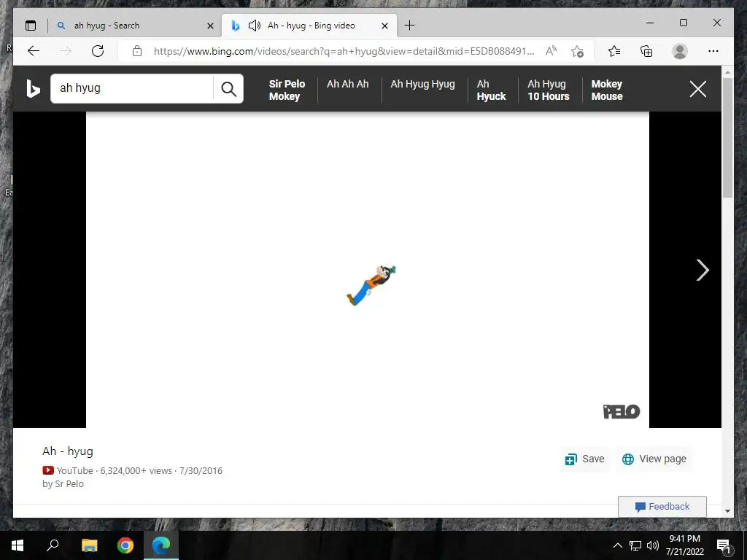This screenshot has width=747, height=560.
Task: Click the search magnifier button
Action: 228,88
